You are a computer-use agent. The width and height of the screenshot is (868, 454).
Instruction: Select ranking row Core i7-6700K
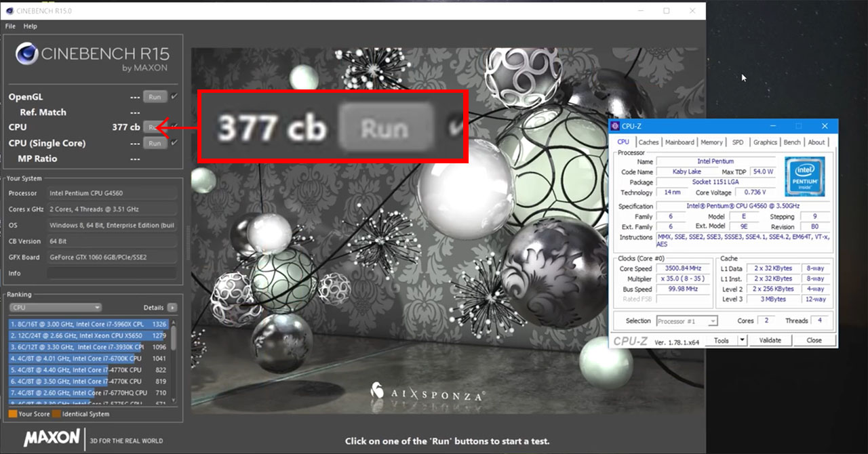(88, 358)
